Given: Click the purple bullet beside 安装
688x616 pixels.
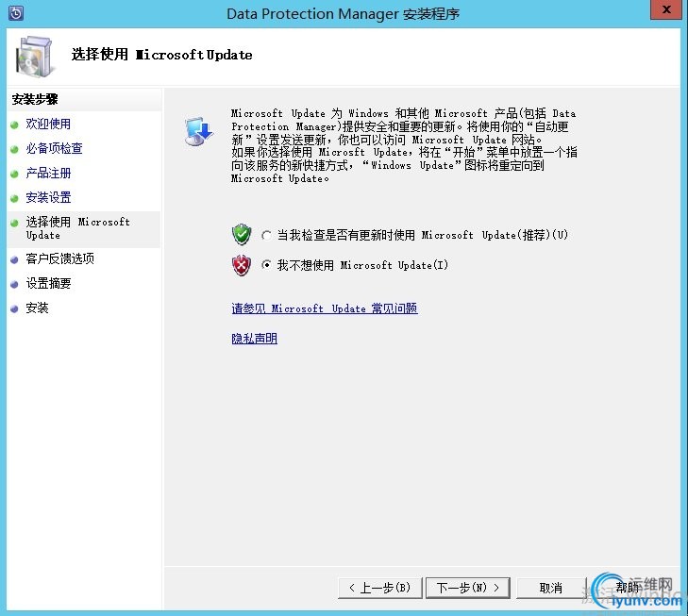Looking at the screenshot, I should (x=14, y=308).
